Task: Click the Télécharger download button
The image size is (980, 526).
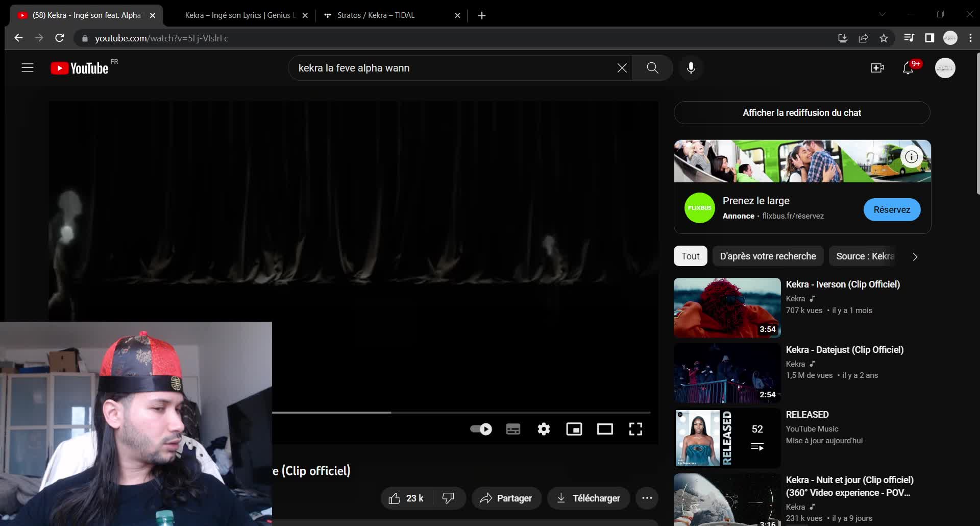Action: [589, 498]
